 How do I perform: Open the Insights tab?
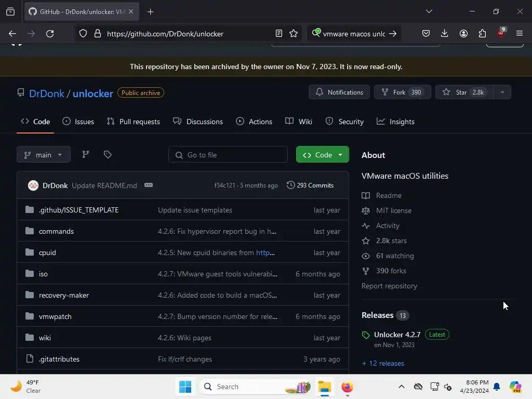pyautogui.click(x=395, y=122)
